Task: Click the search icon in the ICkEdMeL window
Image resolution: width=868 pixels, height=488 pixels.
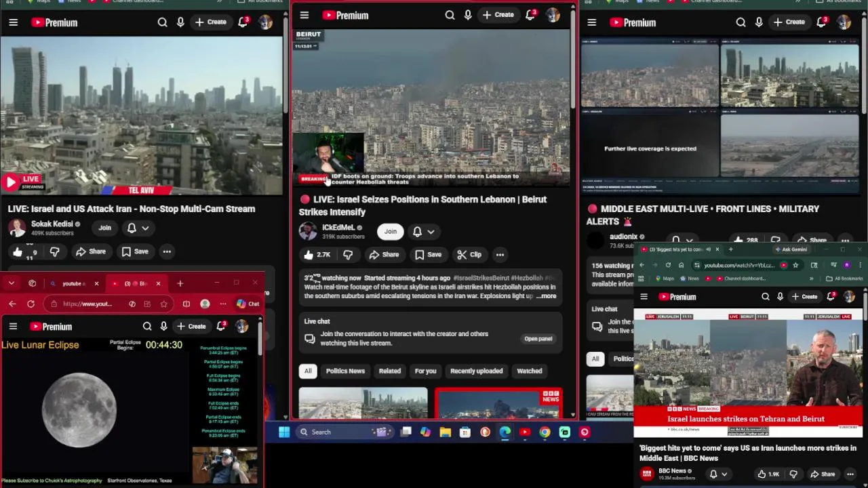Action: 450,15
